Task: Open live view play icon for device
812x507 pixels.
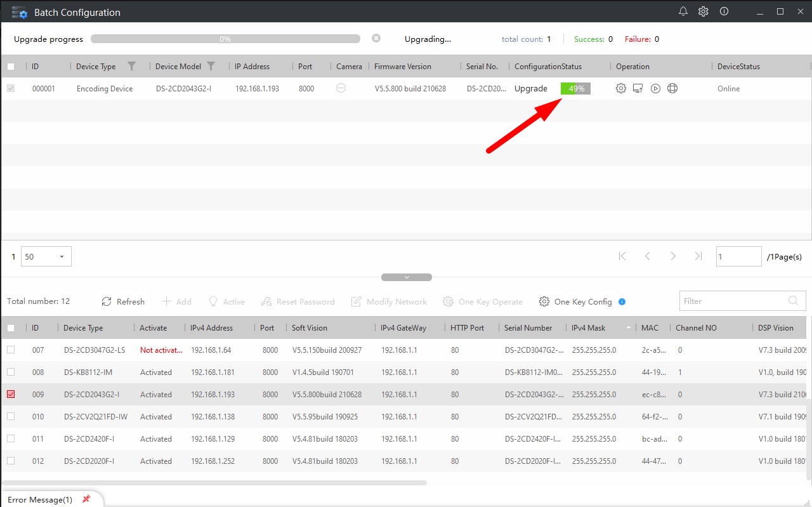Action: click(x=655, y=89)
